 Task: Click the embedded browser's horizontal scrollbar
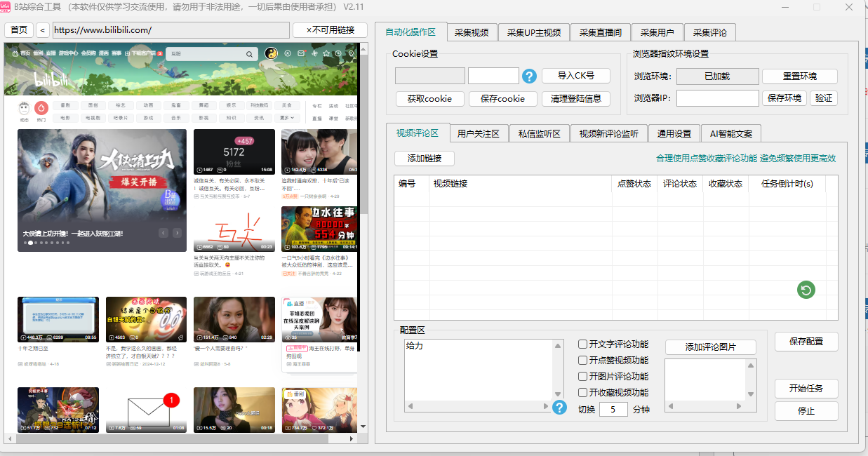pyautogui.click(x=182, y=438)
